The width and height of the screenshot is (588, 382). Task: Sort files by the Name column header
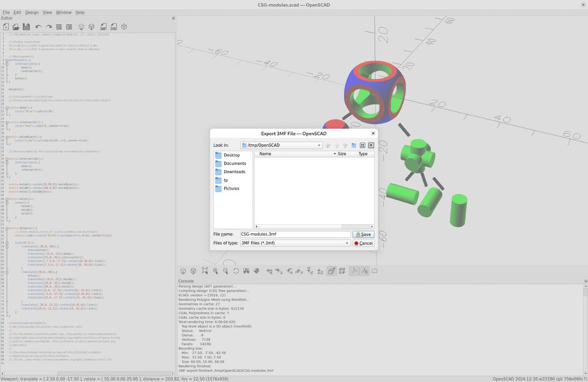click(x=296, y=154)
